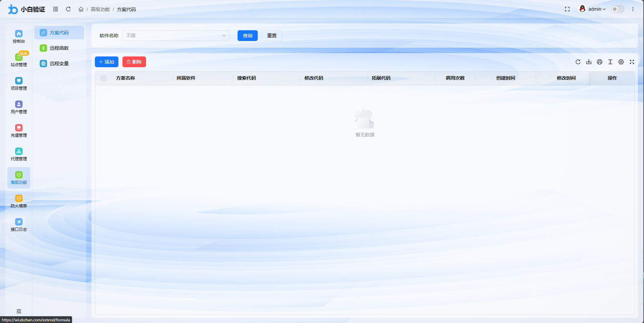Go to 充值管理 management page
This screenshot has width=644, height=323.
pyautogui.click(x=19, y=130)
